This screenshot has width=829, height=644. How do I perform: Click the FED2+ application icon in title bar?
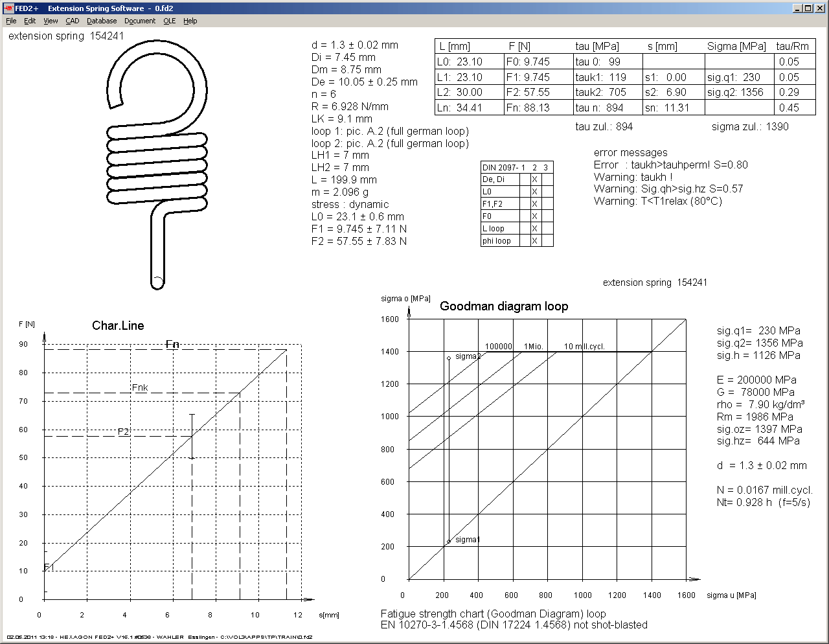[8, 8]
